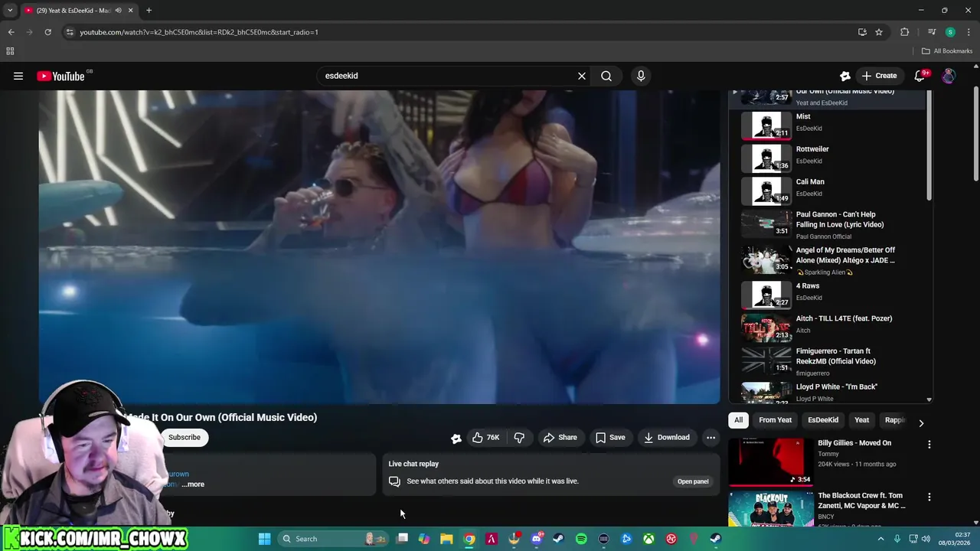Viewport: 980px width, 551px height.
Task: Select the From Yeat filter chip
Action: click(x=775, y=420)
